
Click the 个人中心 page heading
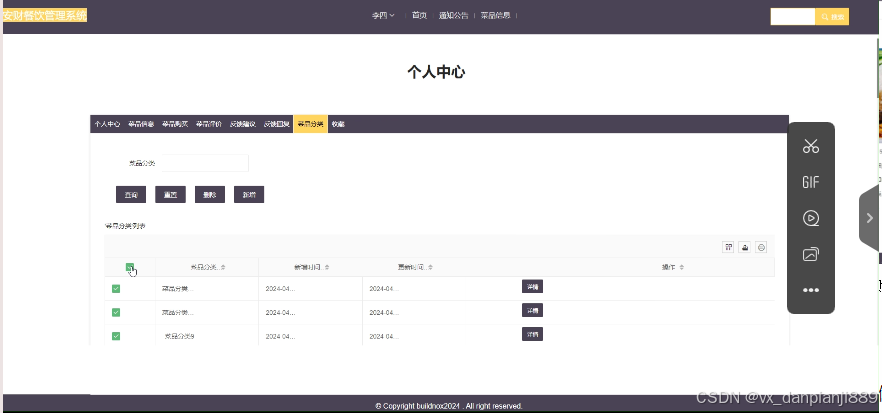coord(436,72)
